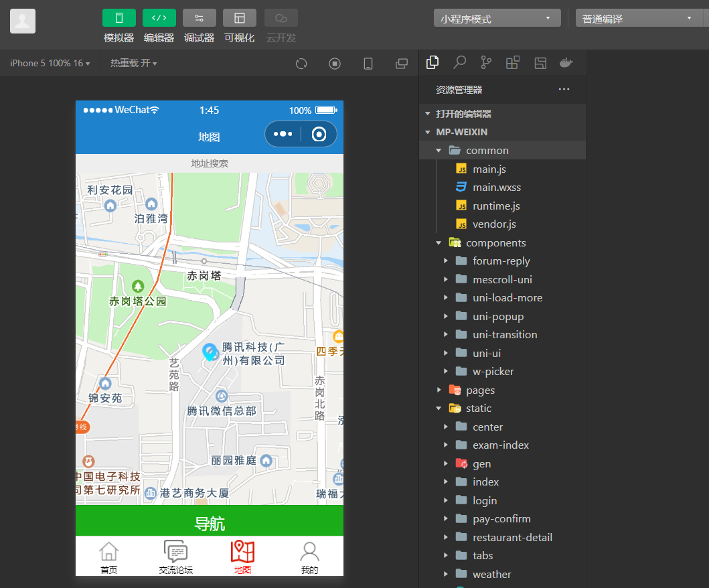Open vendor.js file
709x588 pixels.
pyautogui.click(x=503, y=224)
